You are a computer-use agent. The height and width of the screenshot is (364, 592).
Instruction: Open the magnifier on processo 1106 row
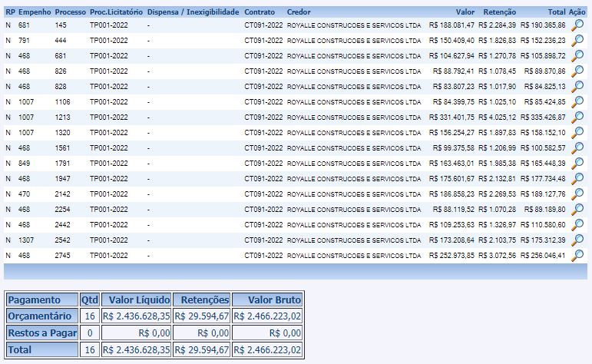point(578,101)
